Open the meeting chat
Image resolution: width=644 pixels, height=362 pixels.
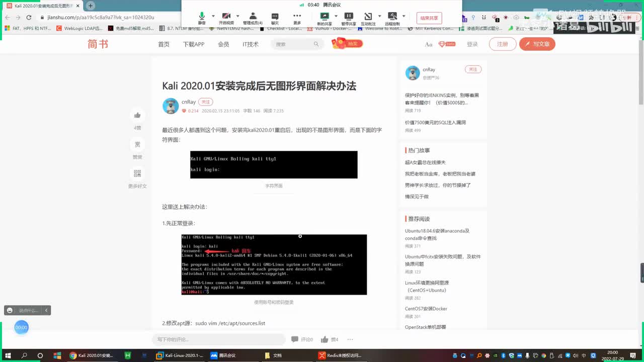click(x=275, y=18)
